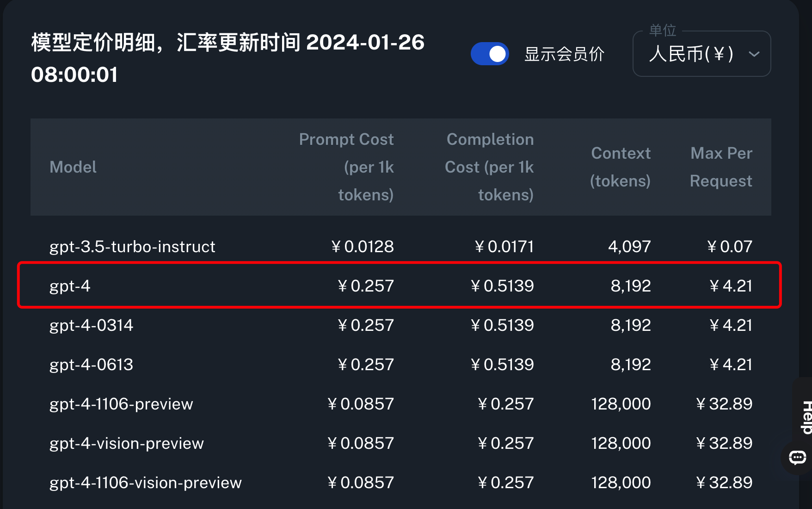Click the Model column header
The image size is (812, 509).
point(73,167)
